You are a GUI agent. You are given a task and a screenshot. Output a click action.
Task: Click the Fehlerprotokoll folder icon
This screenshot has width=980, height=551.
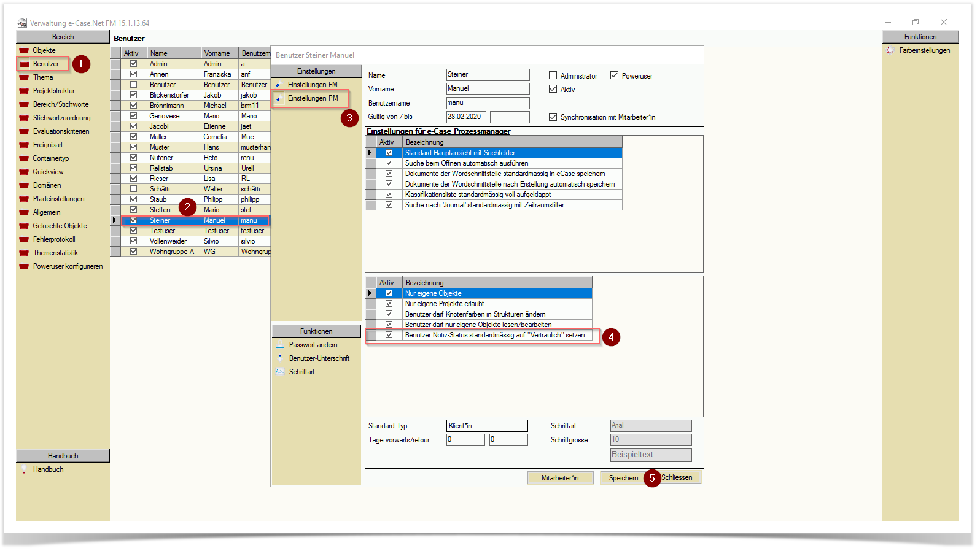coord(24,239)
